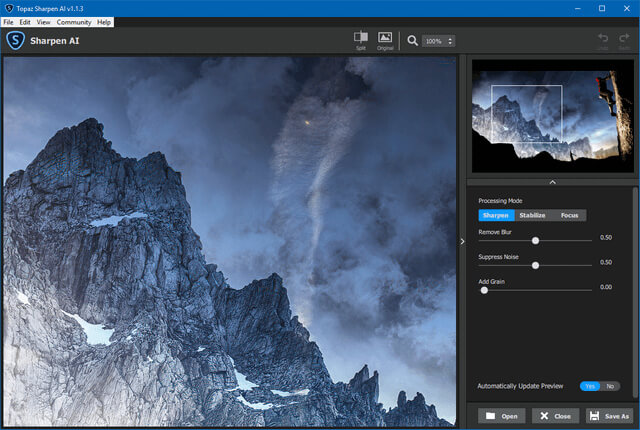
Task: Set Automatically Update Preview to No
Action: click(610, 386)
